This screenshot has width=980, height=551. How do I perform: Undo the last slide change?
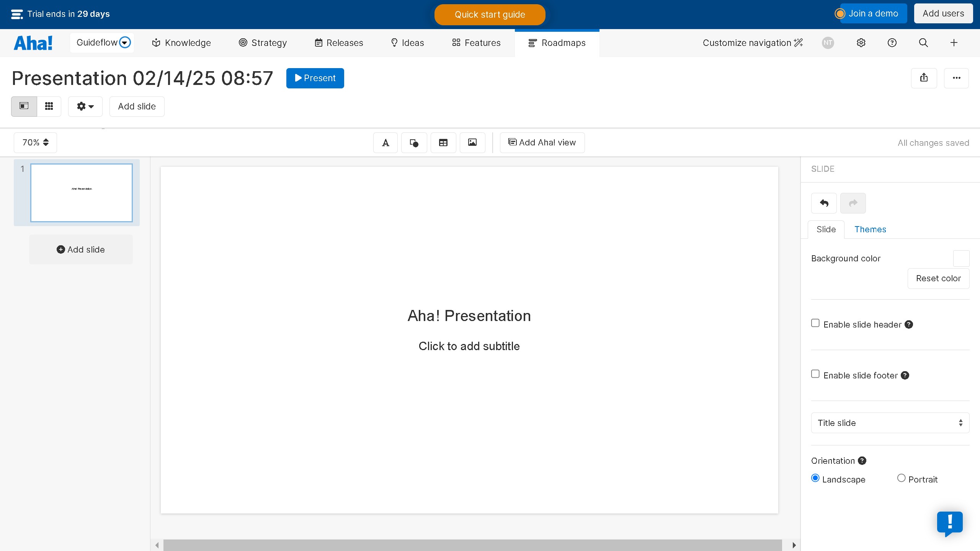[x=823, y=203]
